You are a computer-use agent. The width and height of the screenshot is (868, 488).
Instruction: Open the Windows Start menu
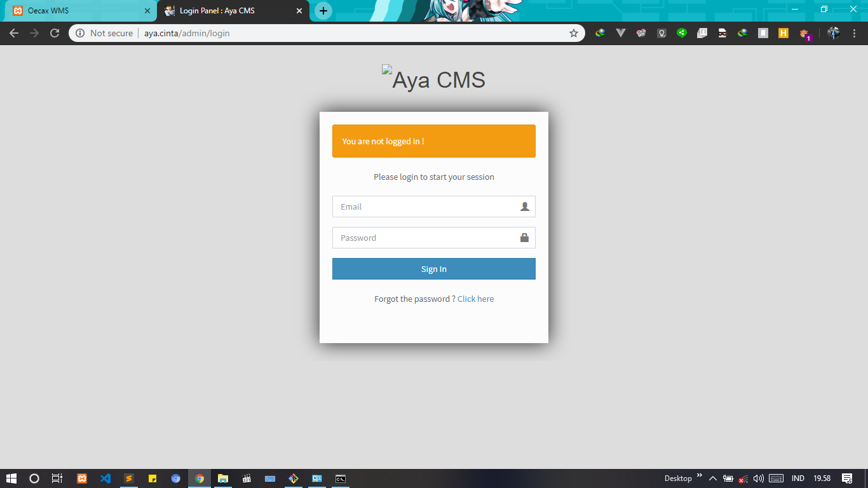tap(11, 478)
